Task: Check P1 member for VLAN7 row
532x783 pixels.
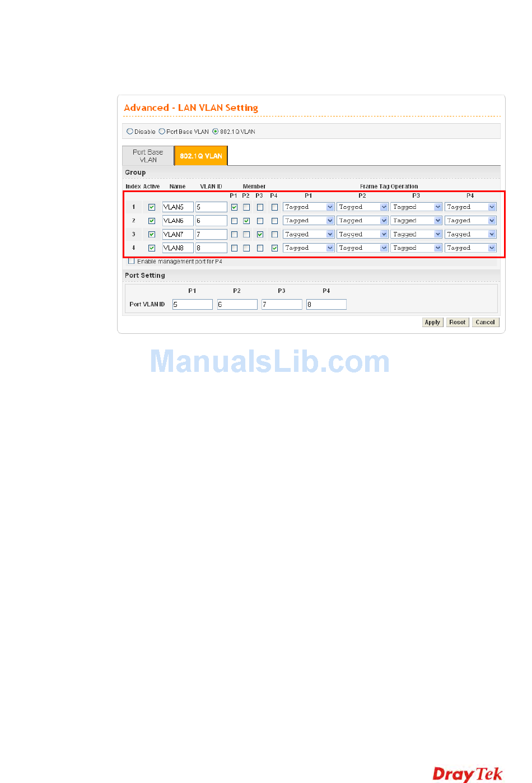Action: pos(235,234)
